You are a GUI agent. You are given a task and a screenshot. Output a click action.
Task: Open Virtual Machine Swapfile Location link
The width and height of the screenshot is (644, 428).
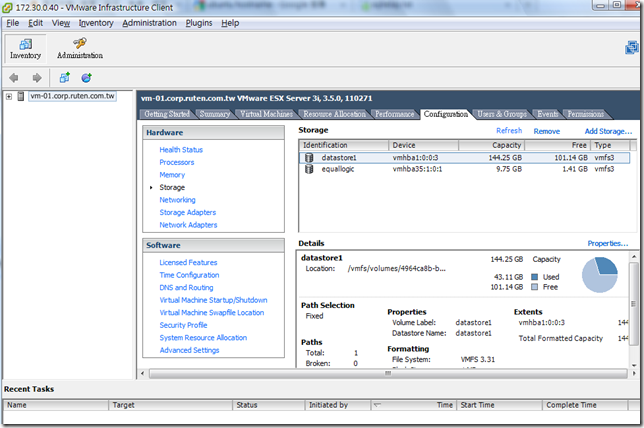[x=212, y=313]
